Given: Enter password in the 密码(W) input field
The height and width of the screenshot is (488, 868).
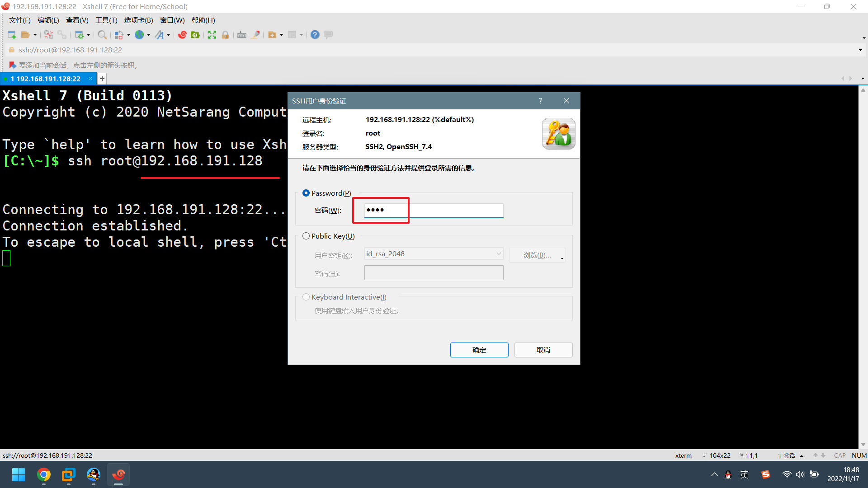Looking at the screenshot, I should pyautogui.click(x=434, y=210).
